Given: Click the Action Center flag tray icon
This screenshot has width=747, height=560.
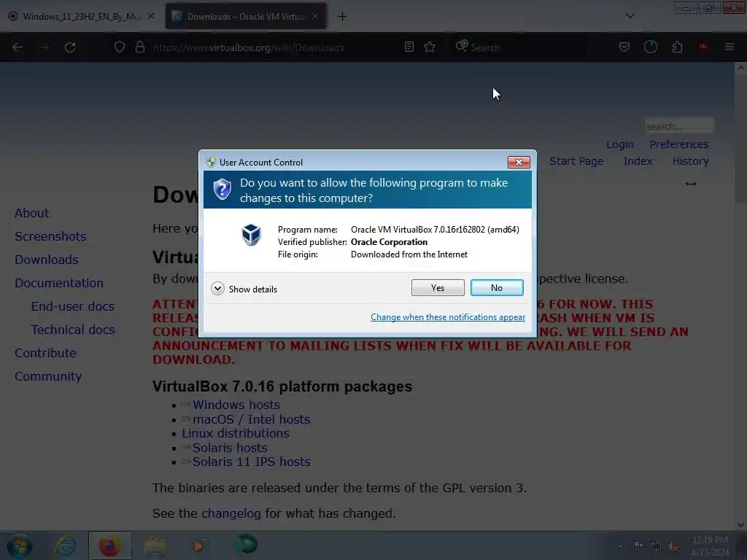Looking at the screenshot, I should point(638,545).
